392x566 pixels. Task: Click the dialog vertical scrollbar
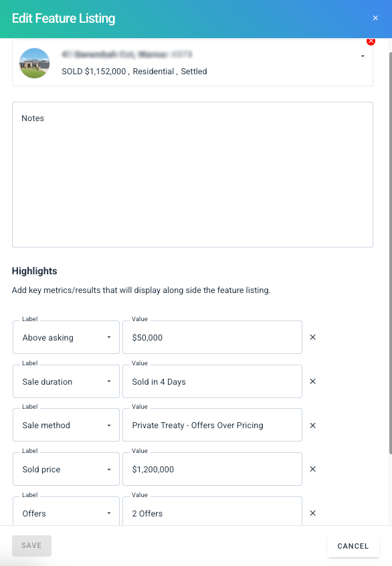pos(390,253)
